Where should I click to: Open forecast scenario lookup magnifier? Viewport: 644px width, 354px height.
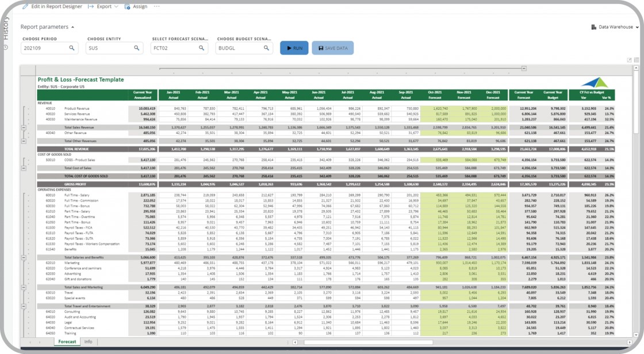(x=202, y=48)
